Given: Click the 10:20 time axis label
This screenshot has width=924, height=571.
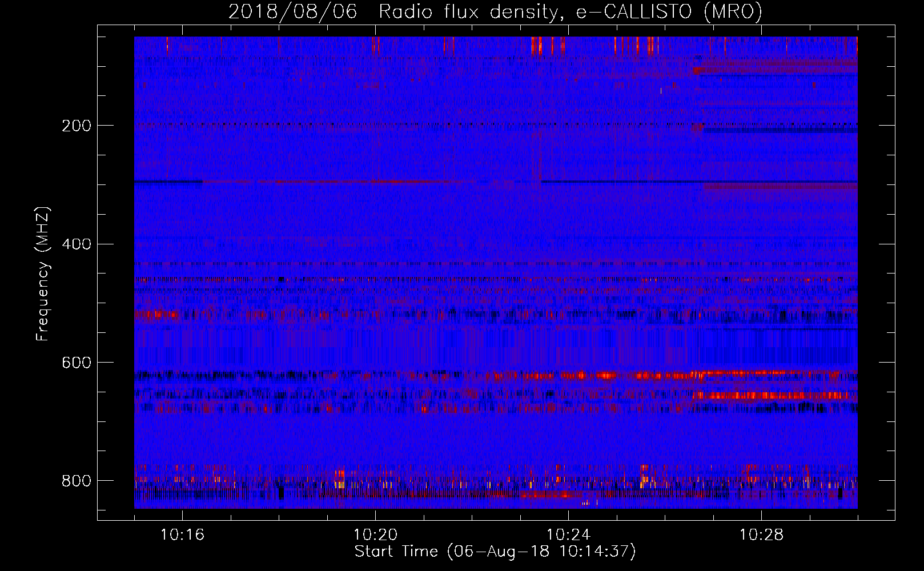Looking at the screenshot, I should click(x=375, y=535).
